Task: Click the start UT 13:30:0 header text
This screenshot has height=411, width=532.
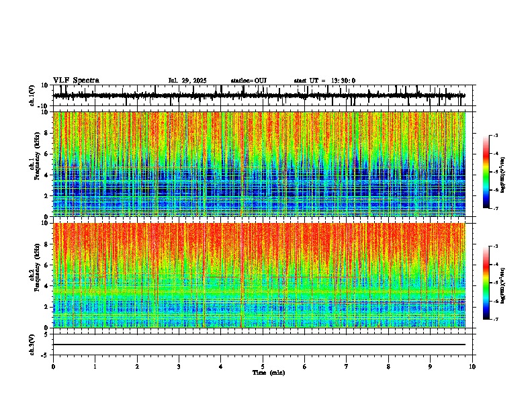Action: 324,81
